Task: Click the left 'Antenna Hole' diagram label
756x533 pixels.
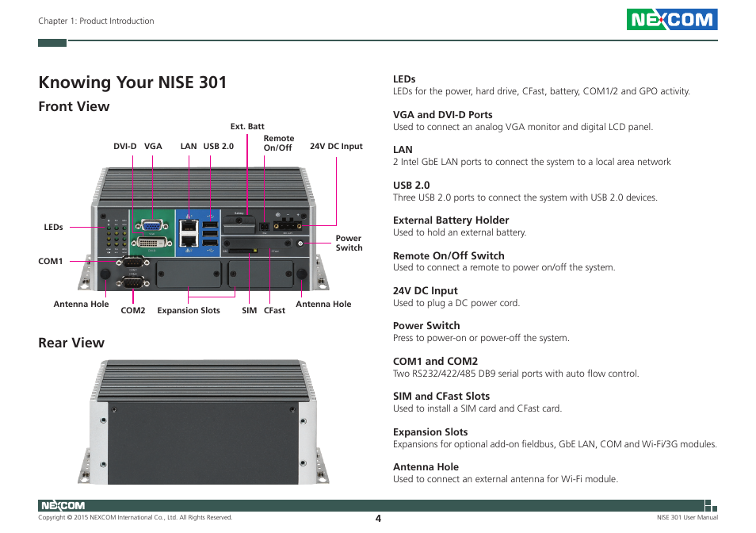Action: tap(81, 304)
